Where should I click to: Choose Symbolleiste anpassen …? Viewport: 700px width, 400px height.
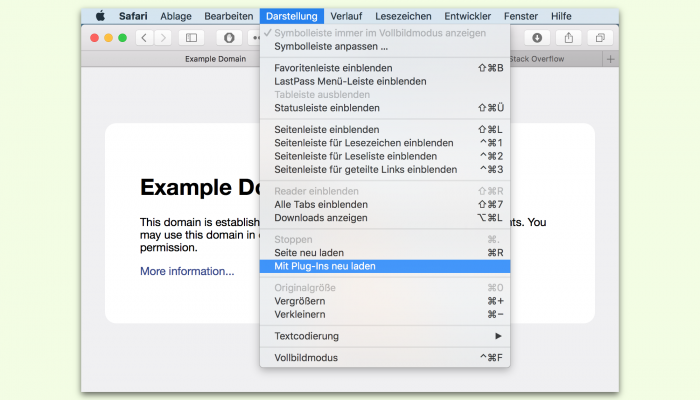(385, 46)
